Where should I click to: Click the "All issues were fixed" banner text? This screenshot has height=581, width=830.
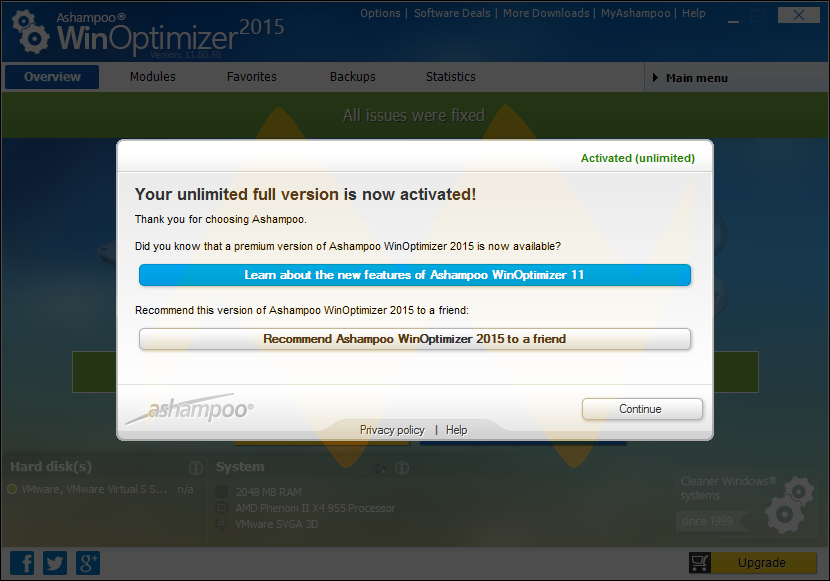tap(414, 115)
